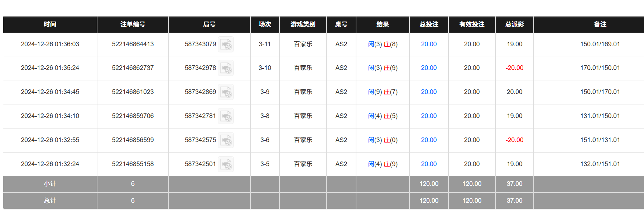Click blue 20.00 total bet in 01:34:45 row
The image size is (644, 215).
(x=429, y=92)
